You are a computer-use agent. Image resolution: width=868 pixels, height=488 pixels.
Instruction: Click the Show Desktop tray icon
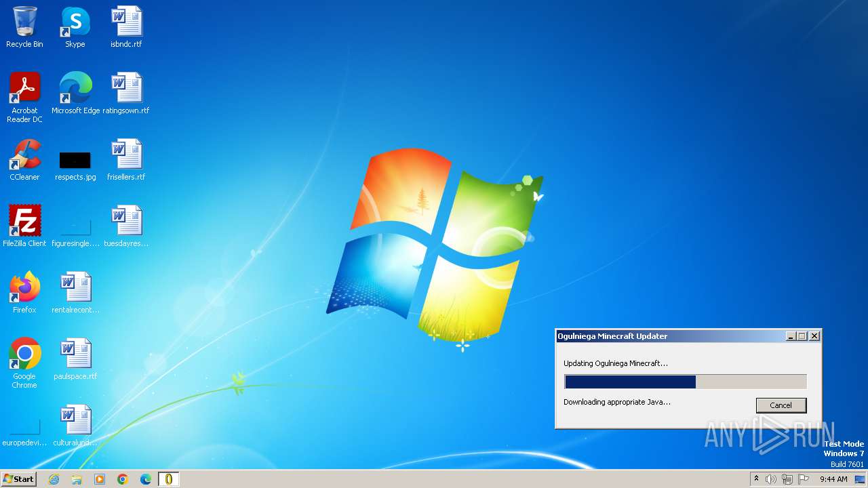coord(861,479)
